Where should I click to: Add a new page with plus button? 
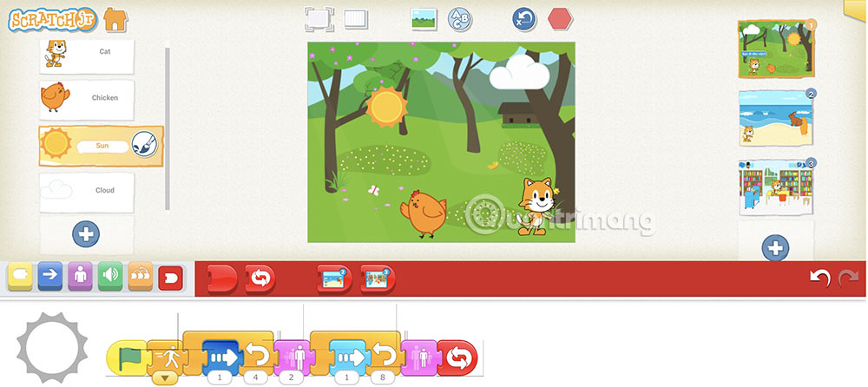coord(775,247)
